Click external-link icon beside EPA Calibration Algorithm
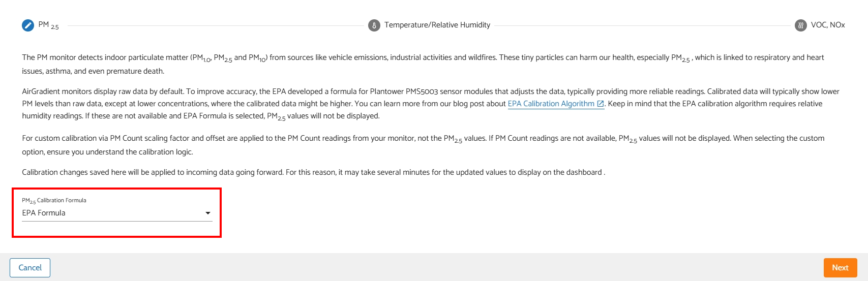The image size is (868, 281). (601, 104)
